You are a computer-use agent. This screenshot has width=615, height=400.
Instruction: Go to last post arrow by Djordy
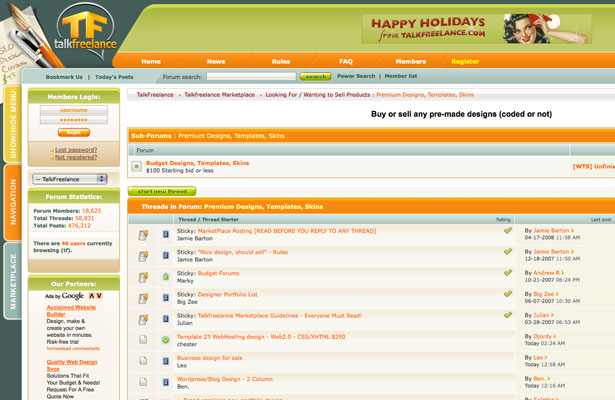555,336
